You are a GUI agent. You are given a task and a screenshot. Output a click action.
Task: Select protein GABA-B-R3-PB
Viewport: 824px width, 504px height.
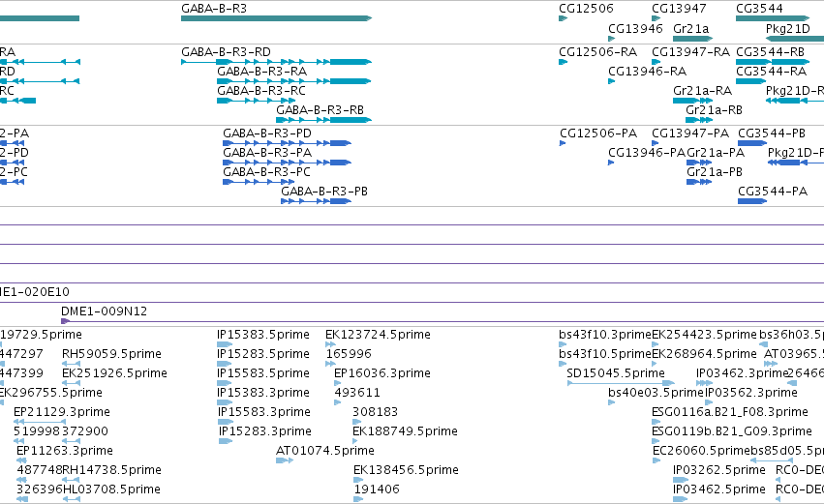point(324,192)
